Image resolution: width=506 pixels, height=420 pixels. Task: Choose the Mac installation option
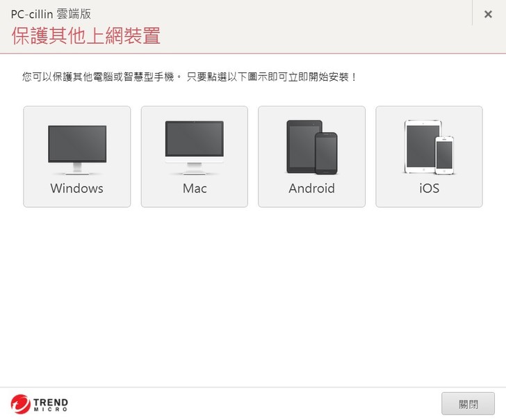[x=195, y=156]
